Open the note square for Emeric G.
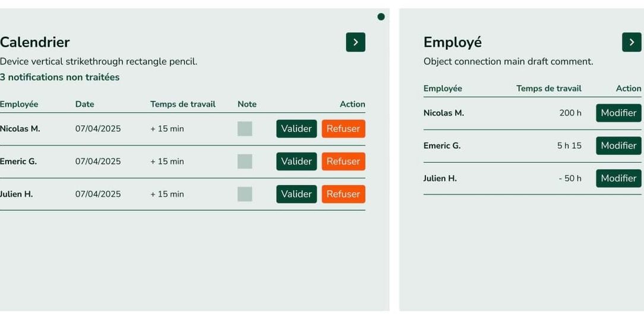Image resolution: width=644 pixels, height=322 pixels. click(x=245, y=162)
